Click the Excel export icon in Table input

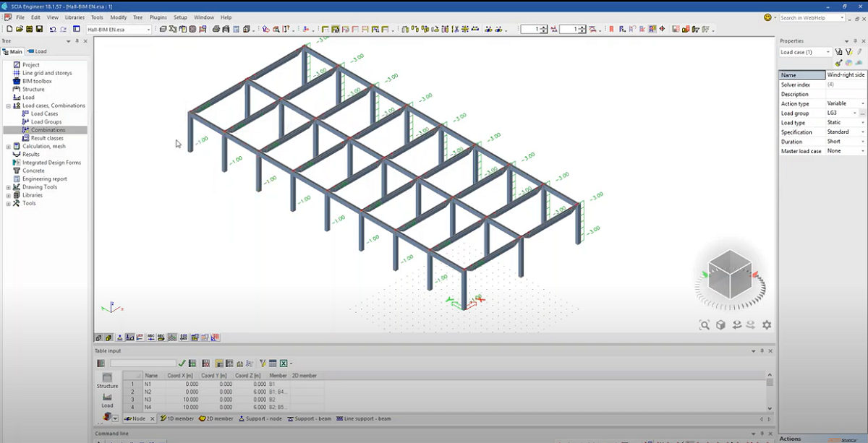coord(284,364)
